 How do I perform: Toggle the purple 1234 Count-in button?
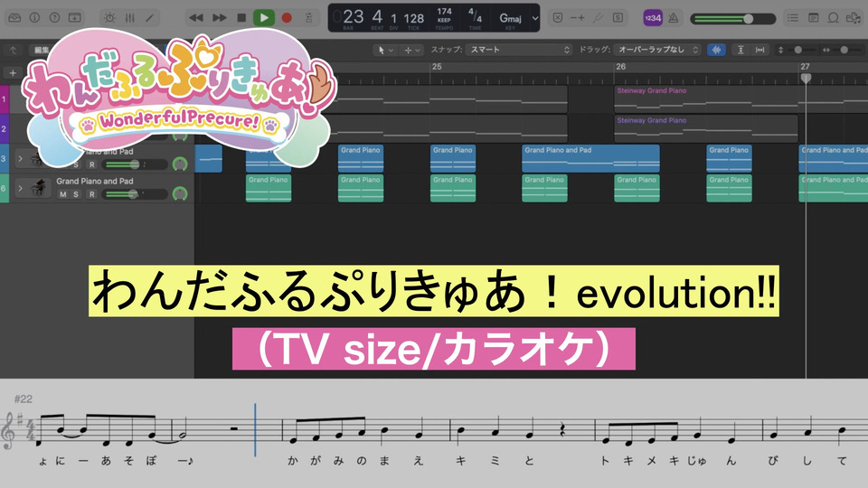tap(653, 18)
